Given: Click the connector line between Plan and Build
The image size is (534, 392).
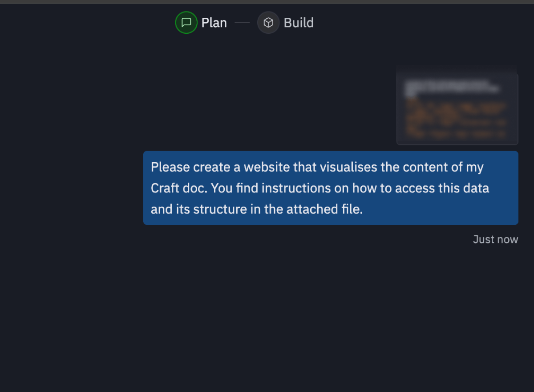Looking at the screenshot, I should click(x=242, y=23).
